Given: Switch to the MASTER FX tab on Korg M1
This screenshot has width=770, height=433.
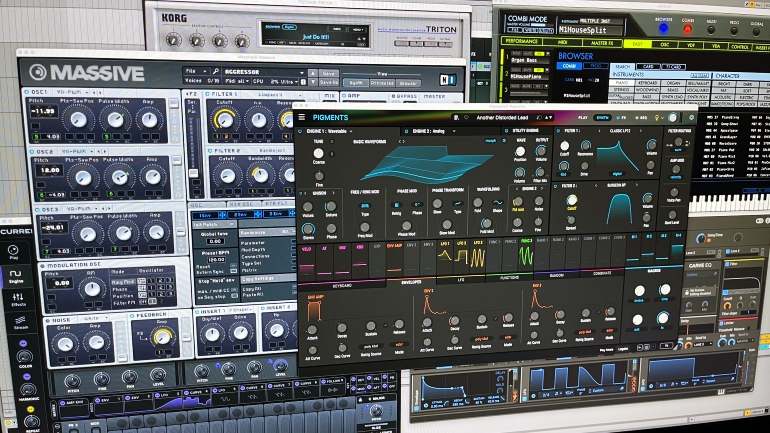Looking at the screenshot, I should tap(602, 43).
